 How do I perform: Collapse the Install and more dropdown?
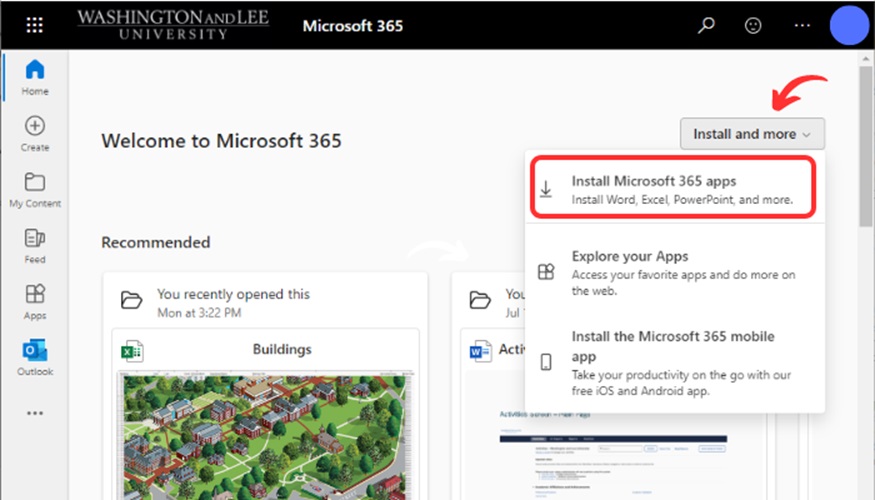(752, 134)
